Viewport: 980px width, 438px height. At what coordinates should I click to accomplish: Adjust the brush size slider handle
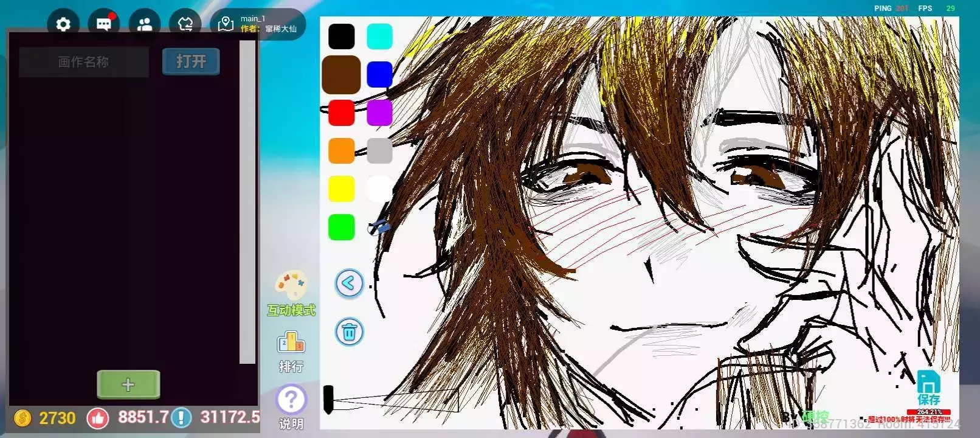(x=328, y=399)
